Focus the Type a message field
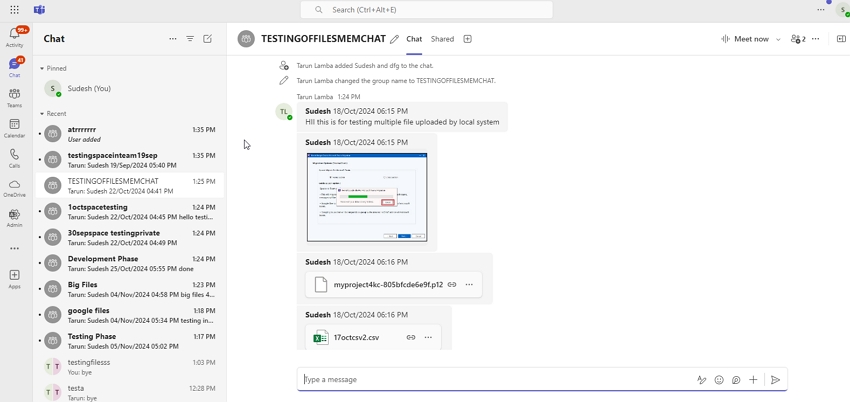850x402 pixels. [496, 380]
